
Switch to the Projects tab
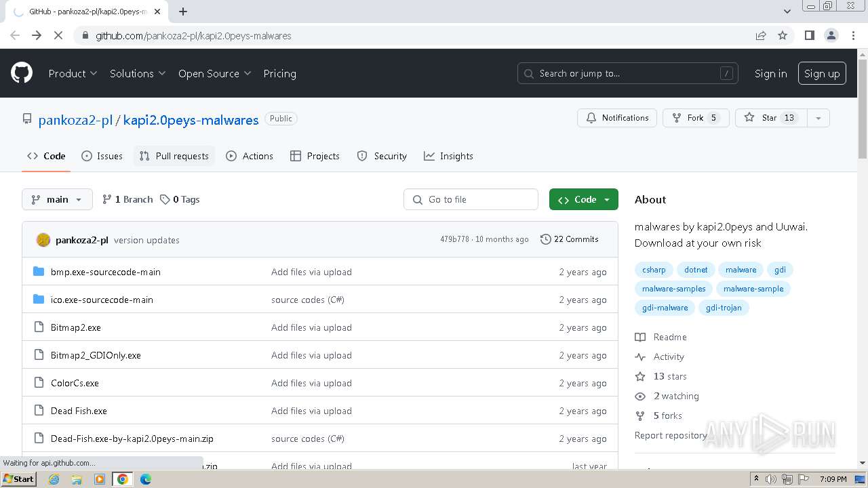click(315, 156)
